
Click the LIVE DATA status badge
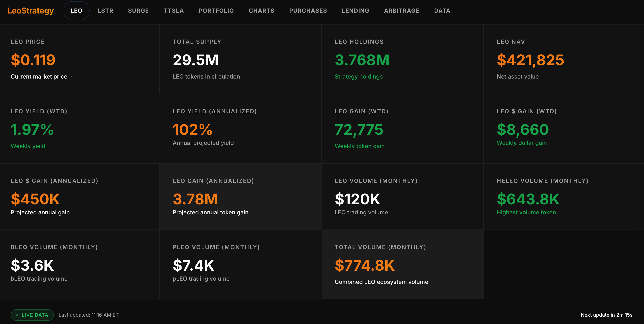point(32,315)
